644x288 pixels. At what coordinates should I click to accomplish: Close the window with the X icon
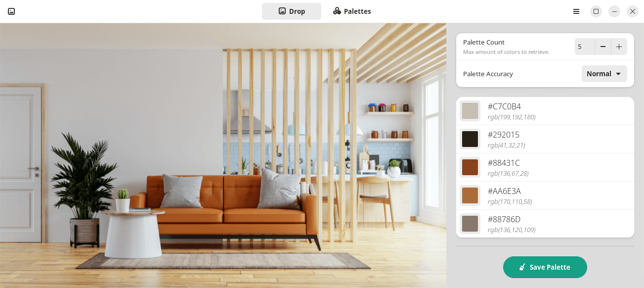(x=633, y=11)
